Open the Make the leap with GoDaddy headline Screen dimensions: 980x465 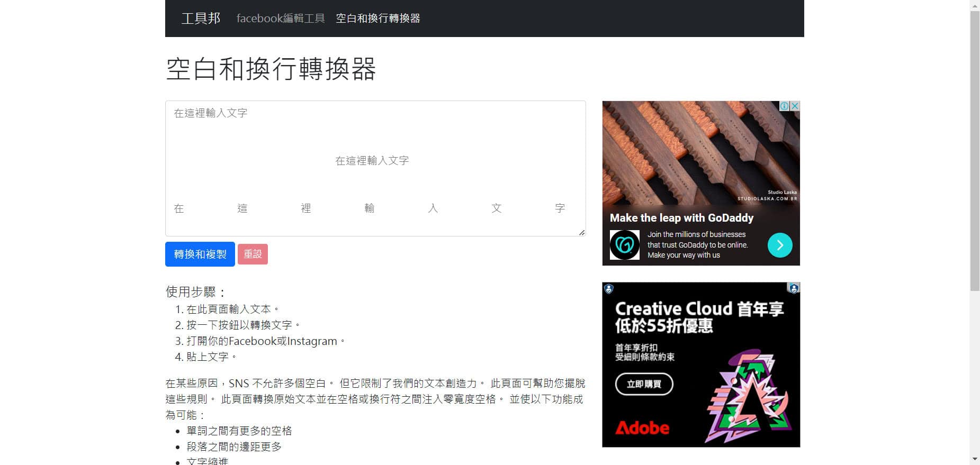[x=681, y=218]
